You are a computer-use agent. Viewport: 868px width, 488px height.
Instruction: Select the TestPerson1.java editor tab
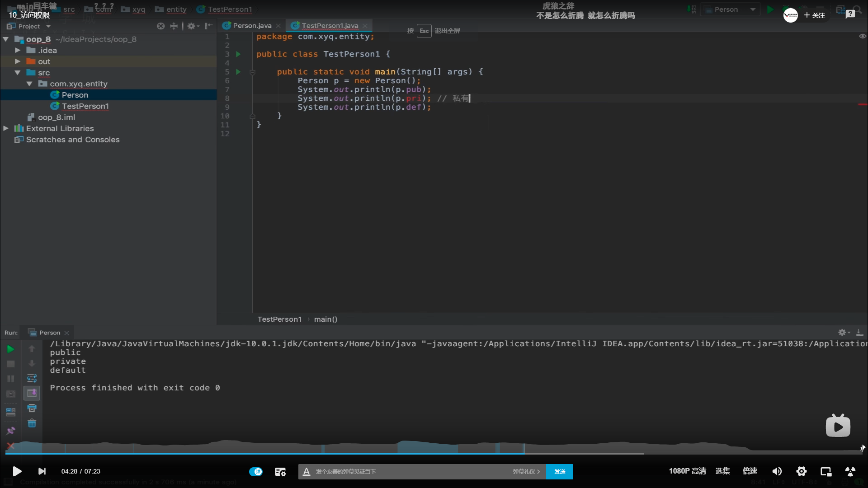(x=330, y=26)
